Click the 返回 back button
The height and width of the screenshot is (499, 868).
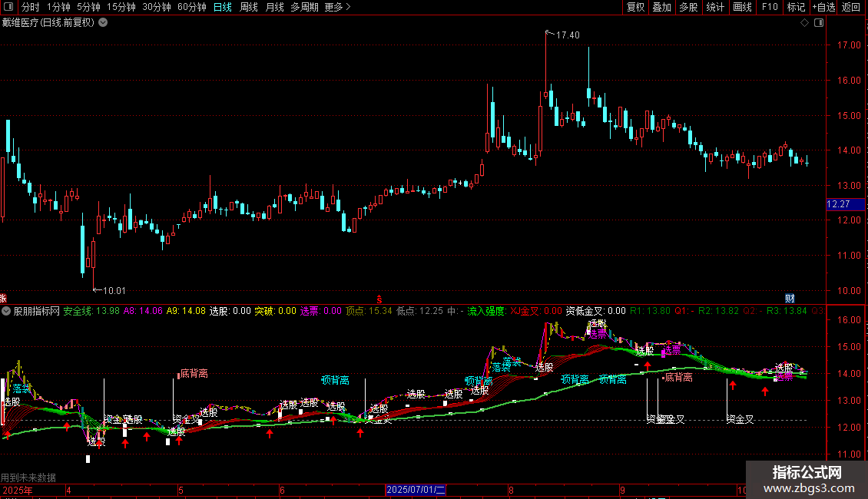point(851,7)
